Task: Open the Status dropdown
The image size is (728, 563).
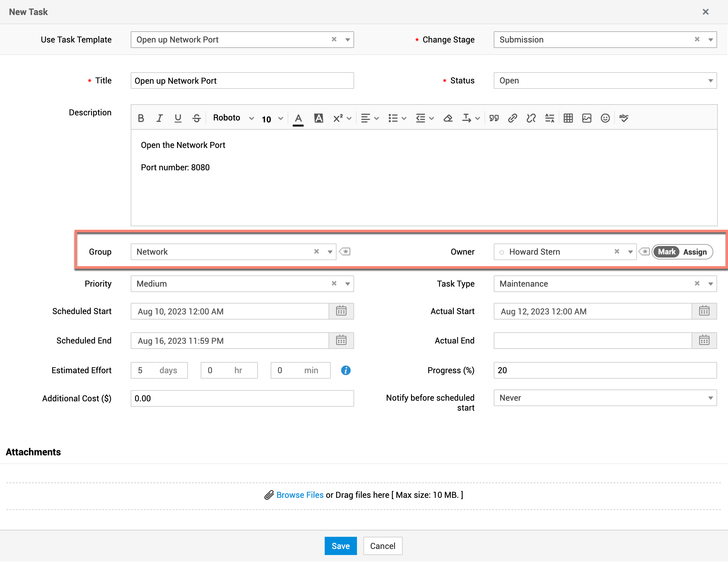Action: (605, 81)
